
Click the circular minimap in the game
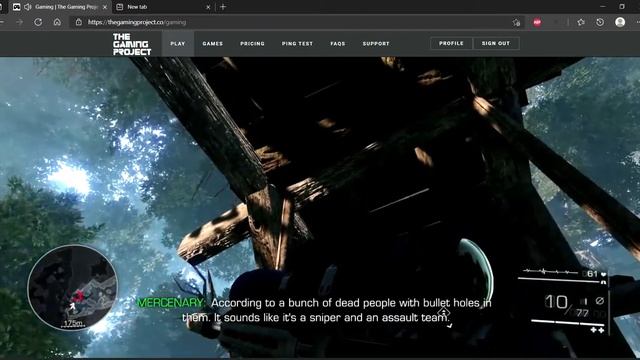[x=73, y=287]
